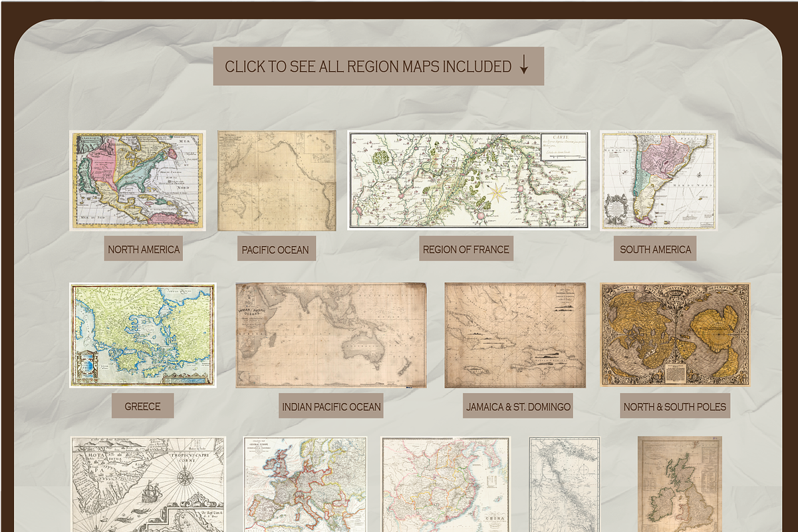This screenshot has height=532, width=798.
Task: Open the British Isles map thumbnail
Action: [x=680, y=484]
